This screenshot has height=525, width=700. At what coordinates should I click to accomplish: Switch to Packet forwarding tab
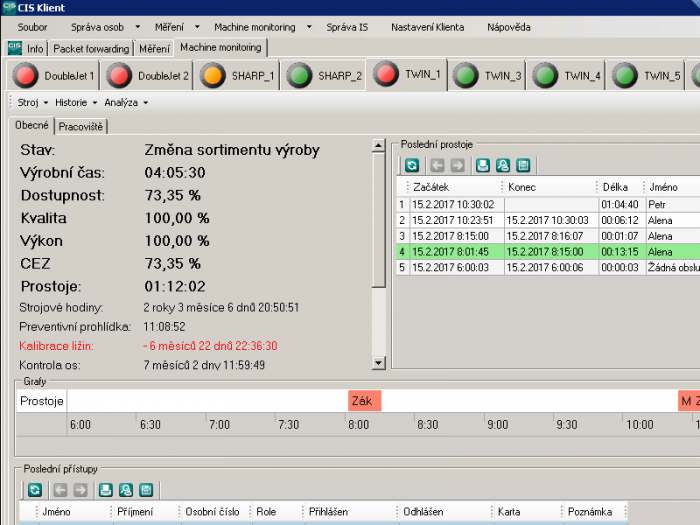coord(91,48)
